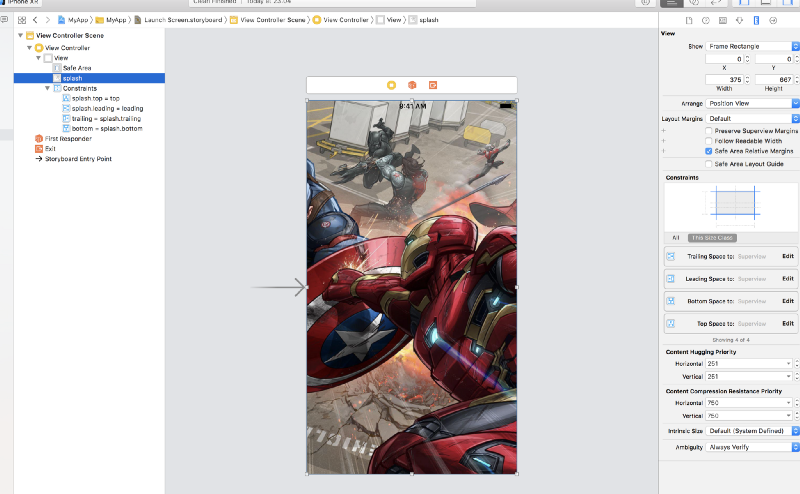
Task: Click the Exit icon above the canvas
Action: point(433,85)
